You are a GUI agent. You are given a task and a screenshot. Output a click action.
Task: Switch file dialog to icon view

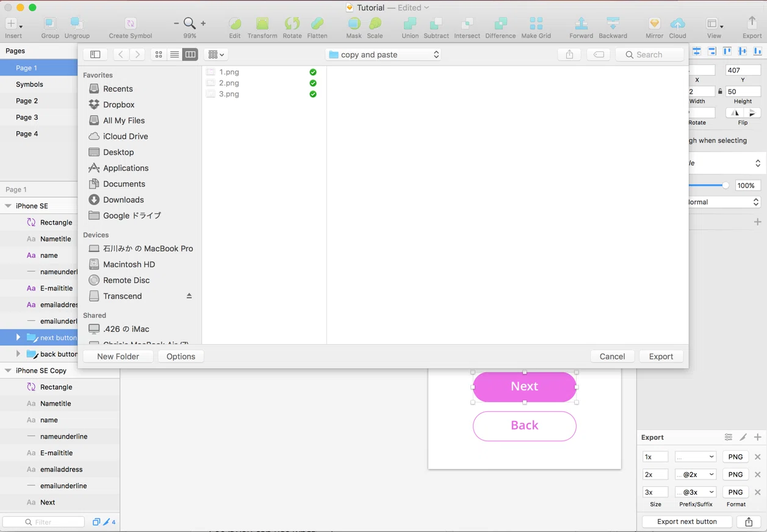tap(159, 54)
